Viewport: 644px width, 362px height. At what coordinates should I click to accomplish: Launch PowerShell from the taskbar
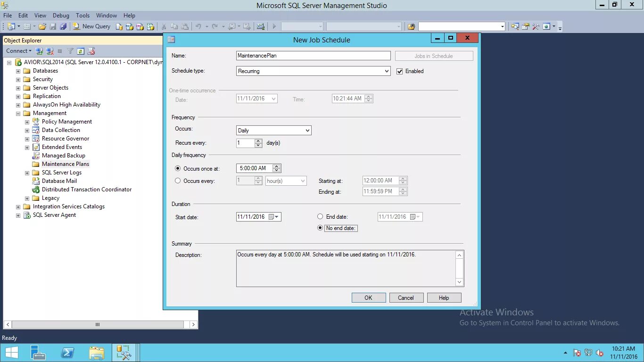[x=67, y=353]
